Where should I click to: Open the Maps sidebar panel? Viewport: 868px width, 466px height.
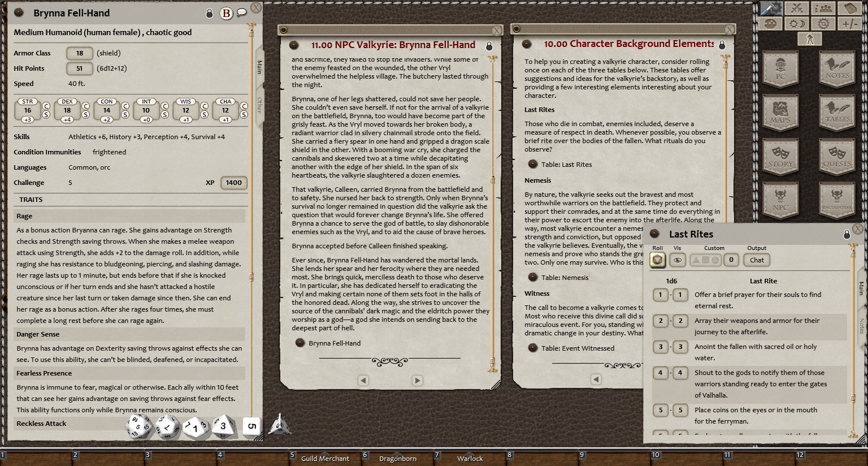(x=780, y=113)
